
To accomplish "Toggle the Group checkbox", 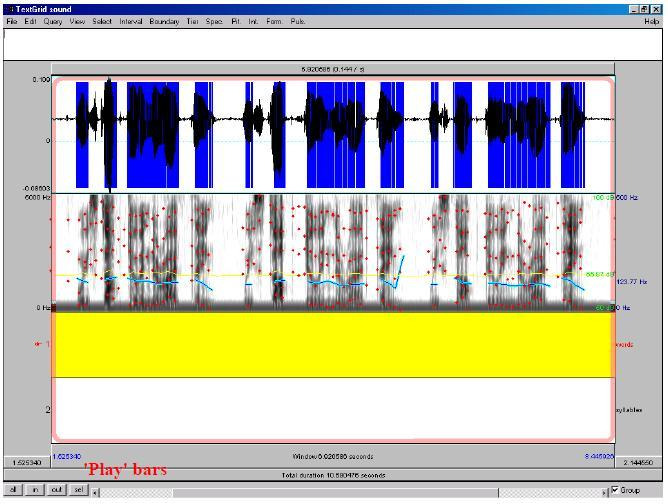I will (x=615, y=490).
